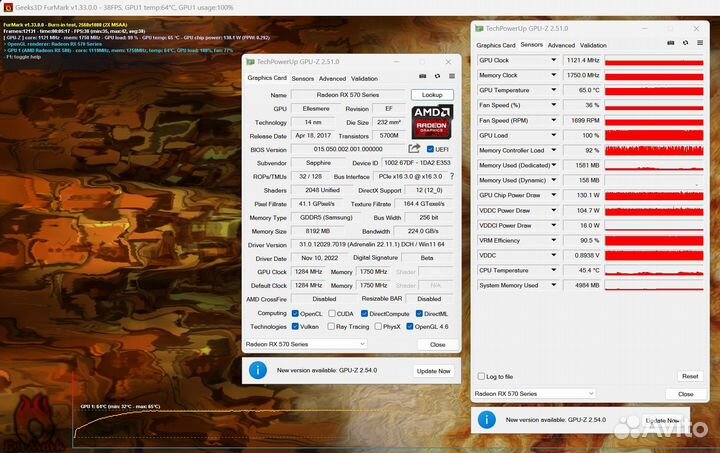The height and width of the screenshot is (453, 720).
Task: Switch to Advanced tab in center GPU-Z window
Action: 332,78
